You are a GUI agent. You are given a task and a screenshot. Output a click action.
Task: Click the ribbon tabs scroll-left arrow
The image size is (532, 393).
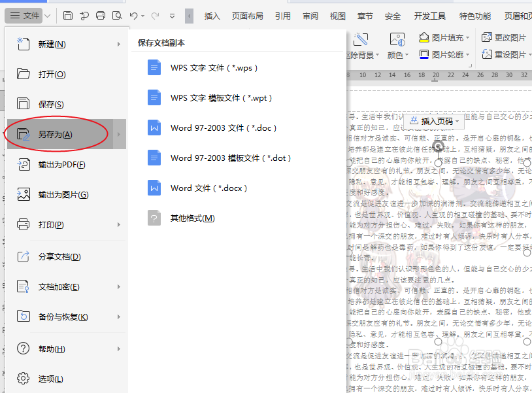click(x=190, y=16)
